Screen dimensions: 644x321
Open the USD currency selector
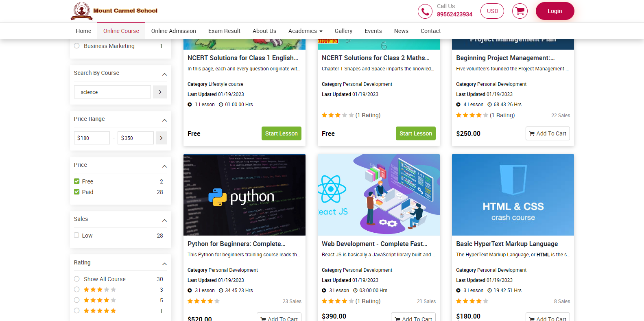pyautogui.click(x=492, y=11)
